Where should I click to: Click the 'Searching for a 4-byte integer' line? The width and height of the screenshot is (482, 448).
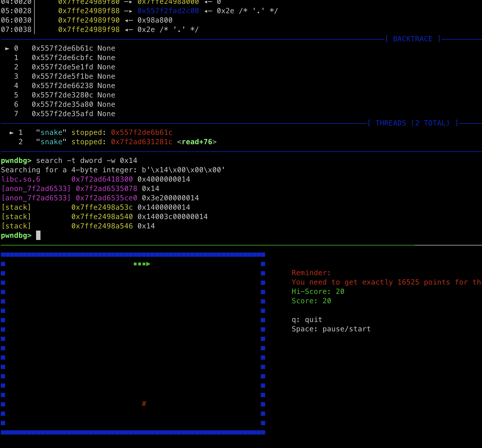tap(113, 170)
